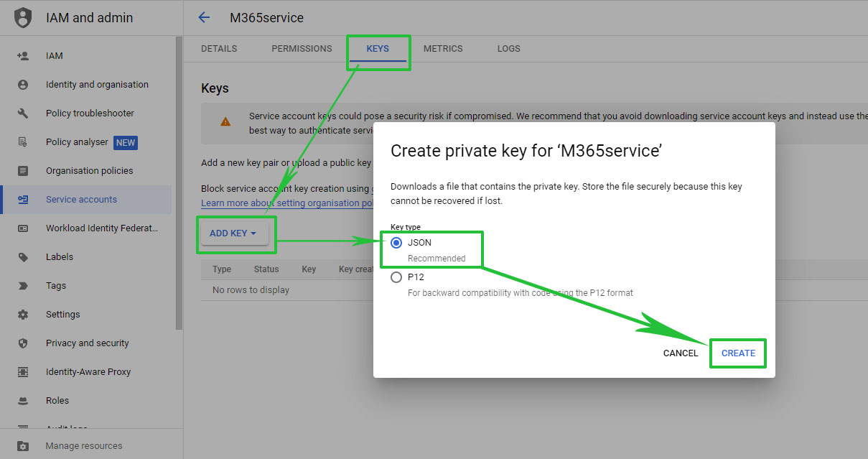Click the Key column header
868x459 pixels.
tap(309, 269)
